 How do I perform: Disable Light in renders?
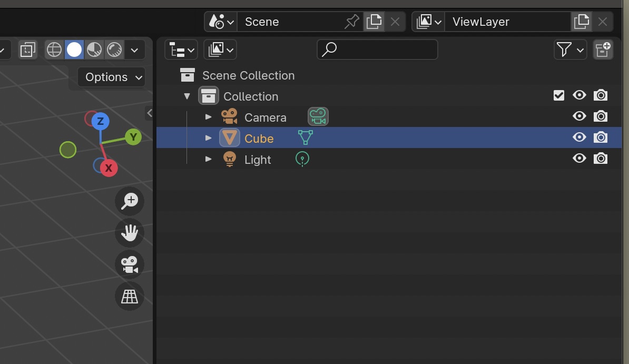tap(601, 158)
